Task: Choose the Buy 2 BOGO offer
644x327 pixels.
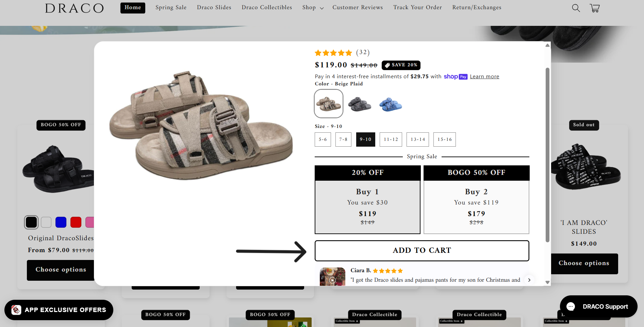Action: (476, 200)
